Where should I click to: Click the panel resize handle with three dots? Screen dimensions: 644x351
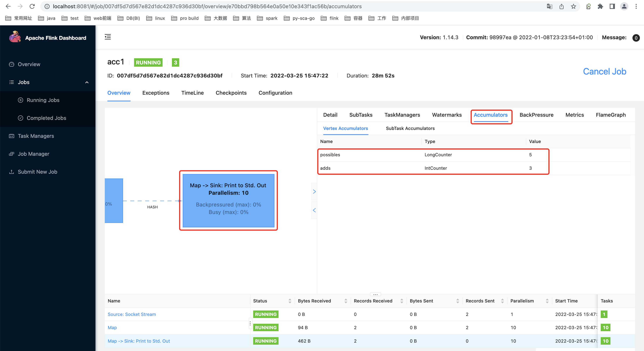pyautogui.click(x=375, y=294)
